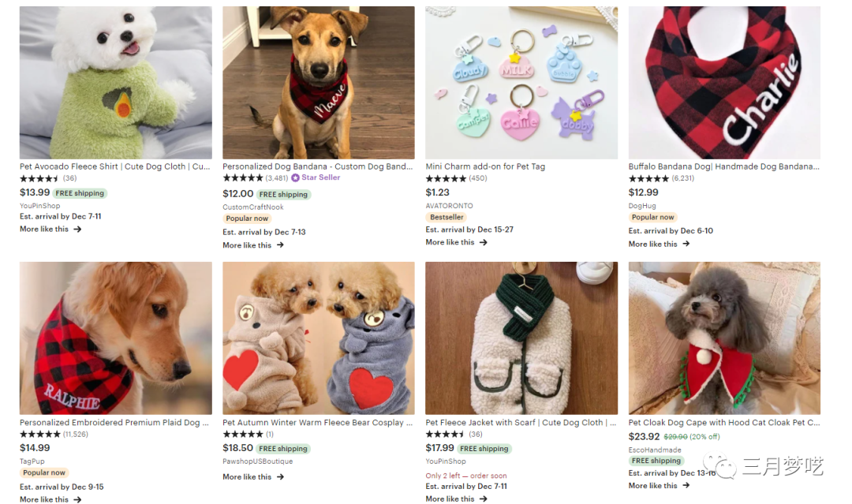Click the star rating of Personalized Dog Bandana

click(242, 178)
